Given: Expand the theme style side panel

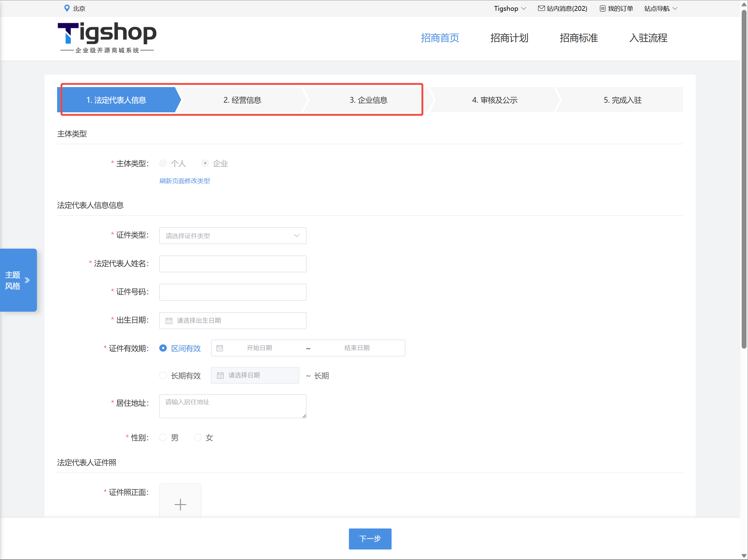Looking at the screenshot, I should tap(19, 280).
